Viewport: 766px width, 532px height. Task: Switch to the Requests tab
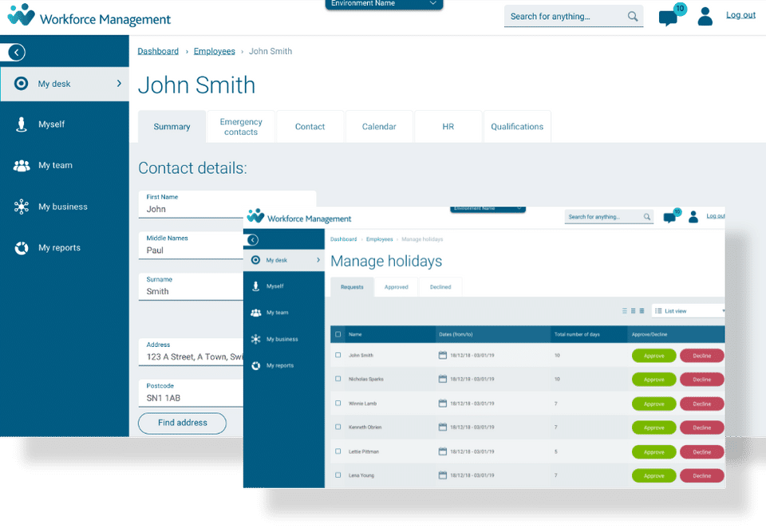pyautogui.click(x=352, y=287)
